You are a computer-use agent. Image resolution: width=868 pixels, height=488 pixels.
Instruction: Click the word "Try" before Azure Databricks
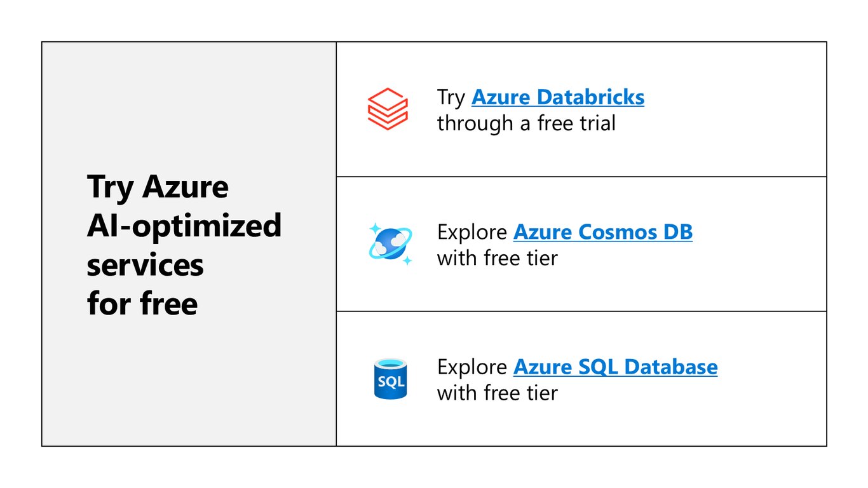tap(451, 98)
